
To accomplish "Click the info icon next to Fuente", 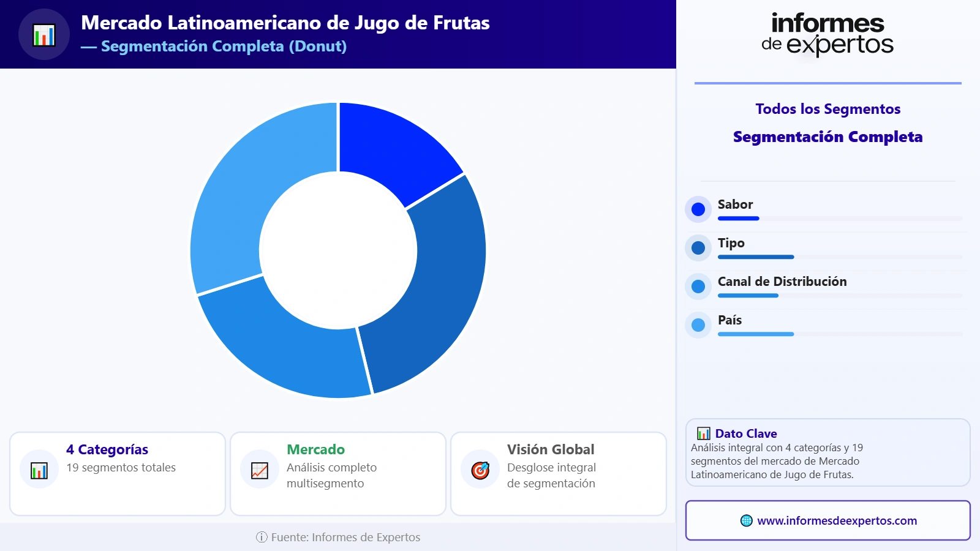I will [262, 537].
